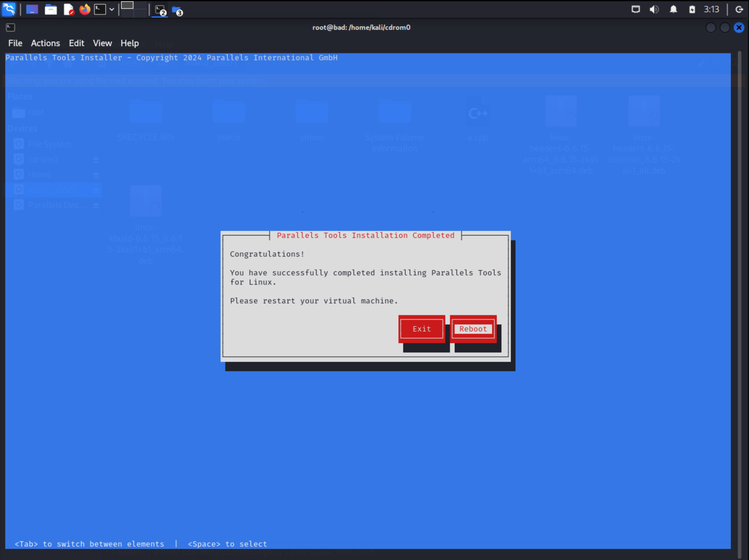Launch the text editor from panel
Screen dimensions: 749x560
(x=69, y=10)
